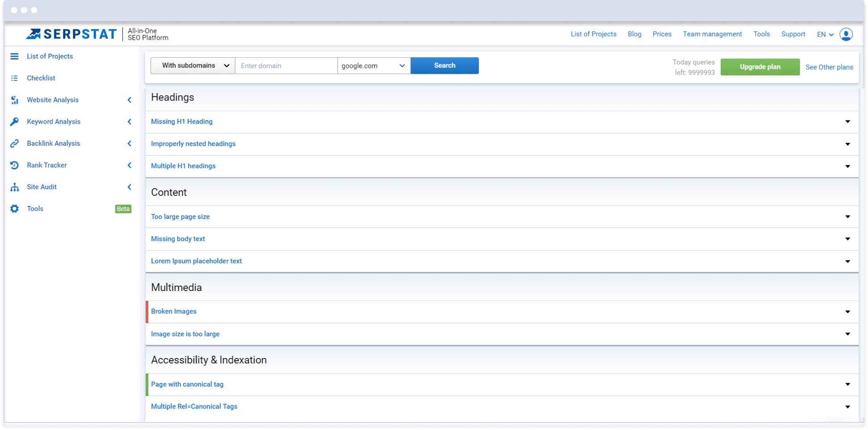The height and width of the screenshot is (430, 868).
Task: Open Image size is too large issue
Action: click(x=185, y=334)
